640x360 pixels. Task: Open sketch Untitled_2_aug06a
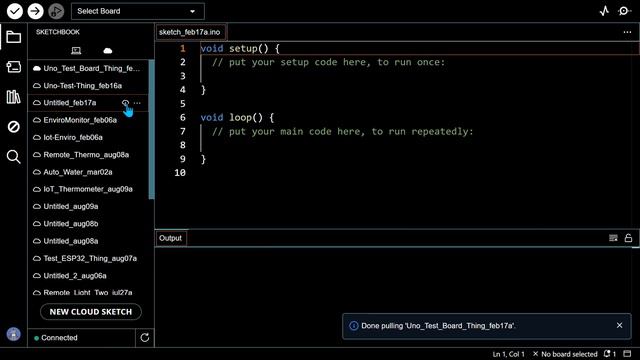75,276
